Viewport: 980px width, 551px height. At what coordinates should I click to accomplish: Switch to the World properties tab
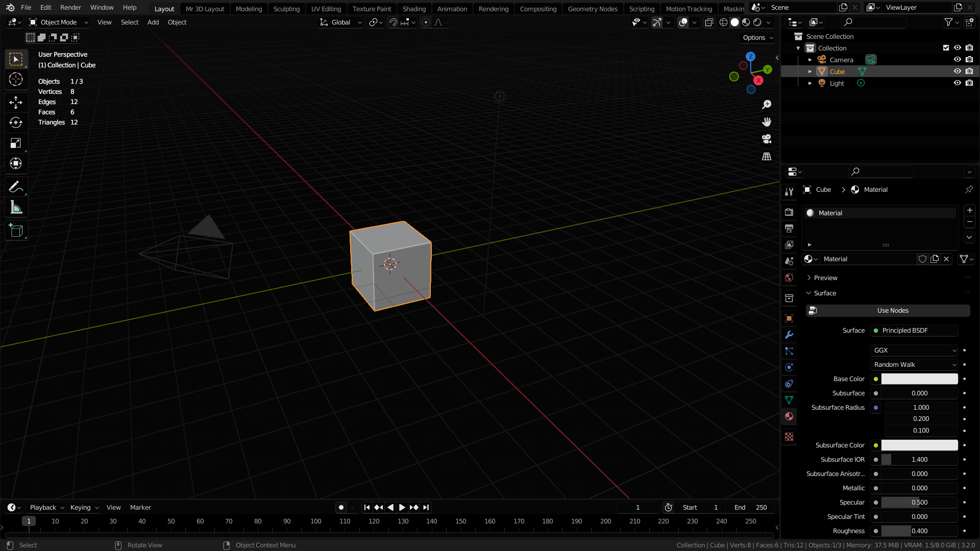789,278
